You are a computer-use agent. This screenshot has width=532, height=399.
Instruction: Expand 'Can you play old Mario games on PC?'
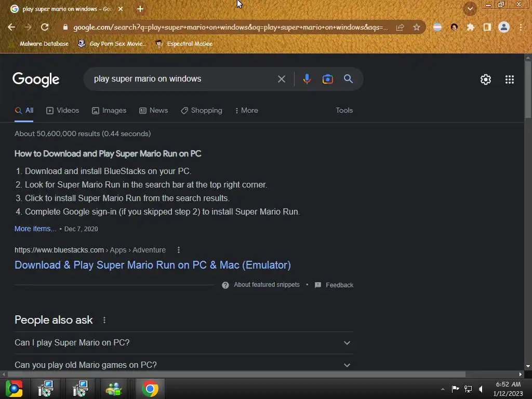tap(184, 365)
